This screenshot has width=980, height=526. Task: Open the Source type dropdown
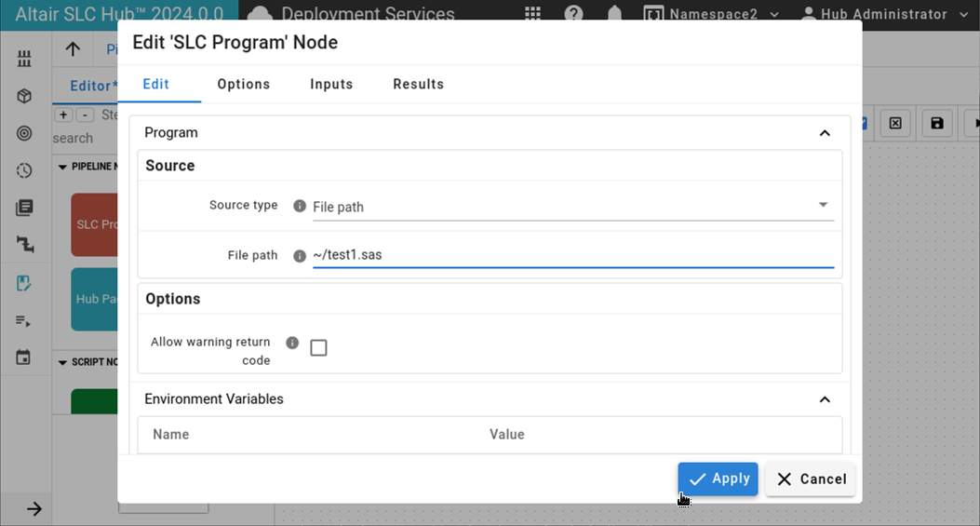[x=573, y=207]
